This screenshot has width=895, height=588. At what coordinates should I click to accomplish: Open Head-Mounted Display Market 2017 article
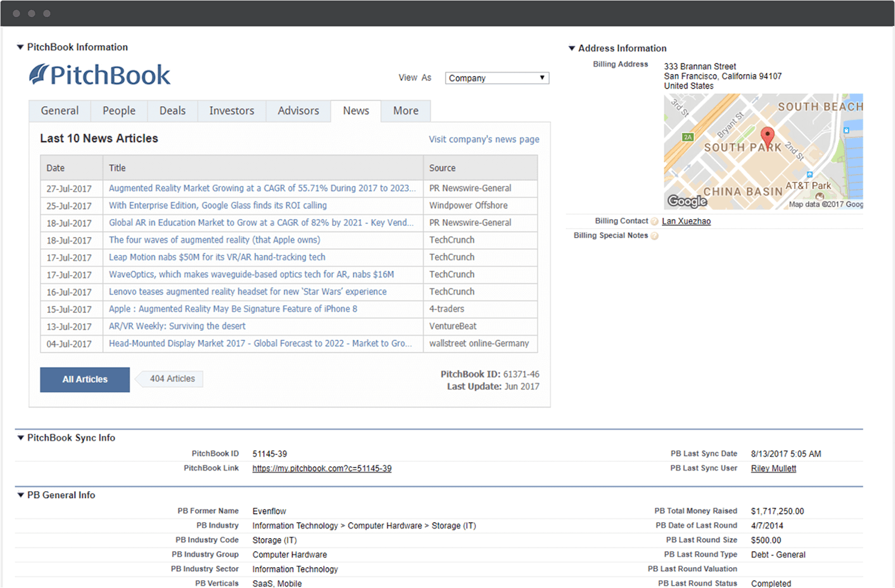click(260, 344)
